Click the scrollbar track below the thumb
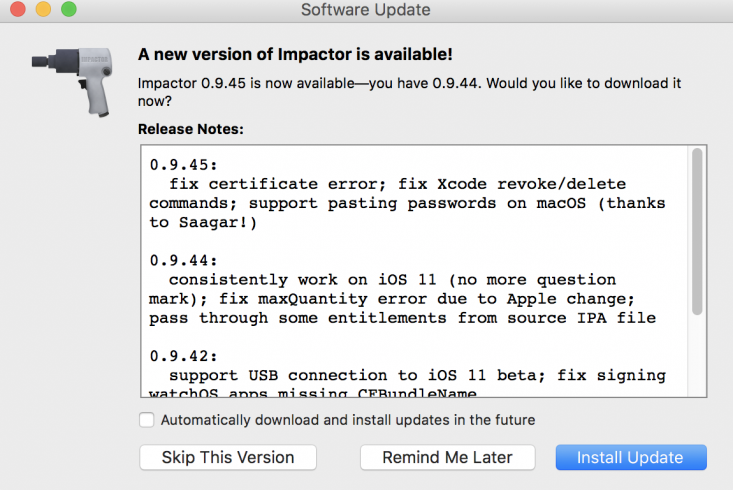The width and height of the screenshot is (733, 490). pos(697,360)
